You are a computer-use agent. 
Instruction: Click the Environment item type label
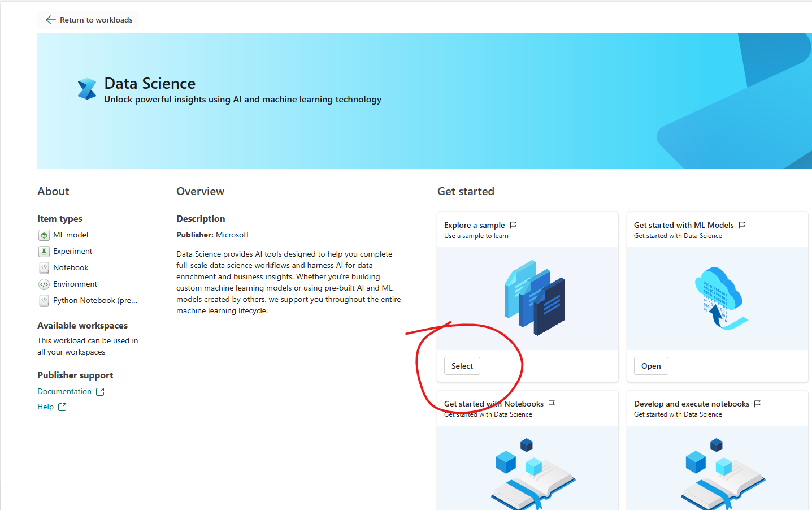click(75, 284)
